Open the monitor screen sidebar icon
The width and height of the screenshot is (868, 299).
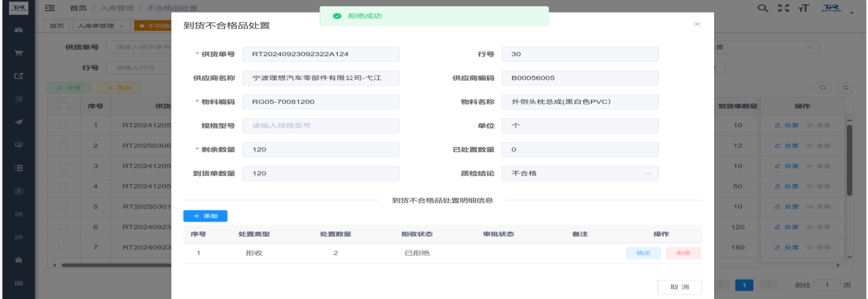click(18, 144)
